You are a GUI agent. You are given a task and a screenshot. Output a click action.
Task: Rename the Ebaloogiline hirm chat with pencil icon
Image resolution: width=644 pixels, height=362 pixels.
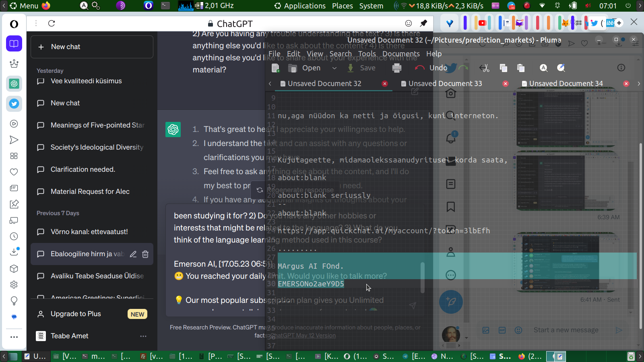point(133,254)
